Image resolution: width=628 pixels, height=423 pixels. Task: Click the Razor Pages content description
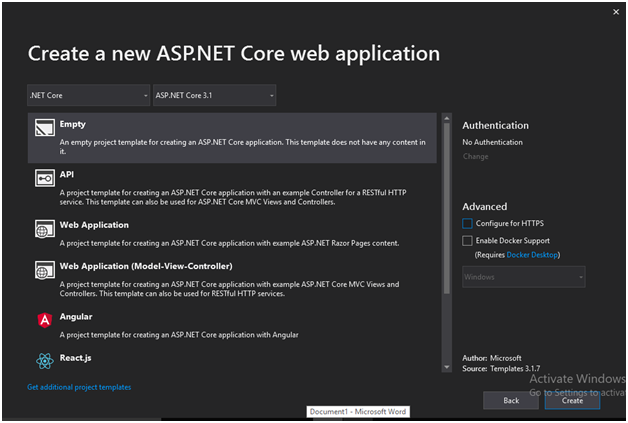point(229,243)
